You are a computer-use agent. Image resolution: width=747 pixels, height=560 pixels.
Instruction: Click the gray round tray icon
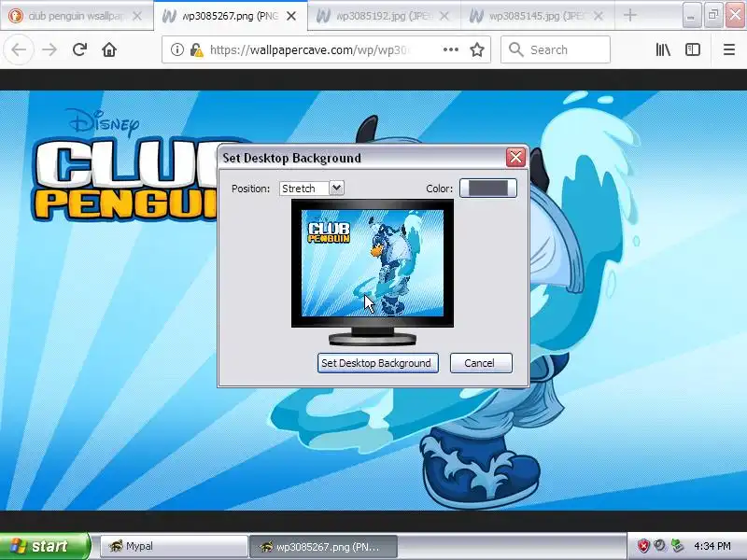(x=660, y=545)
